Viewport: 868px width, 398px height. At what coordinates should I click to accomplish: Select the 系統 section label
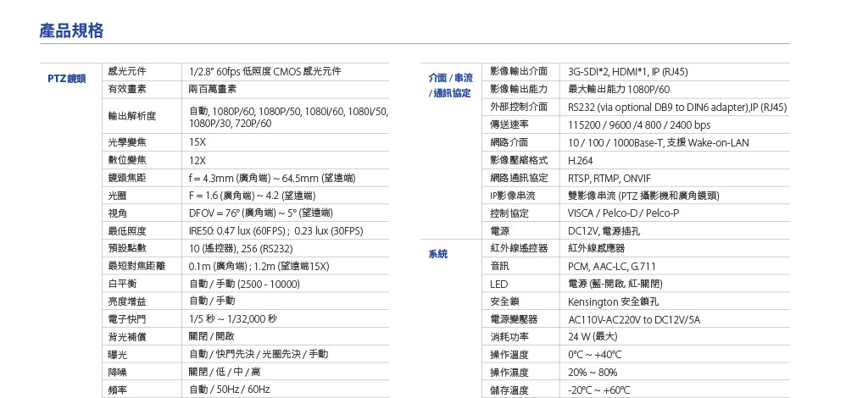pos(438,254)
